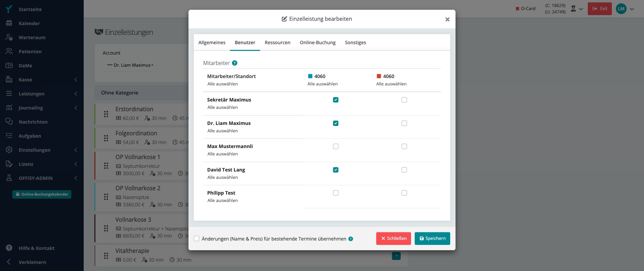The width and height of the screenshot is (644, 271).
Task: Click the Patienten sidebar icon
Action: pos(9,51)
